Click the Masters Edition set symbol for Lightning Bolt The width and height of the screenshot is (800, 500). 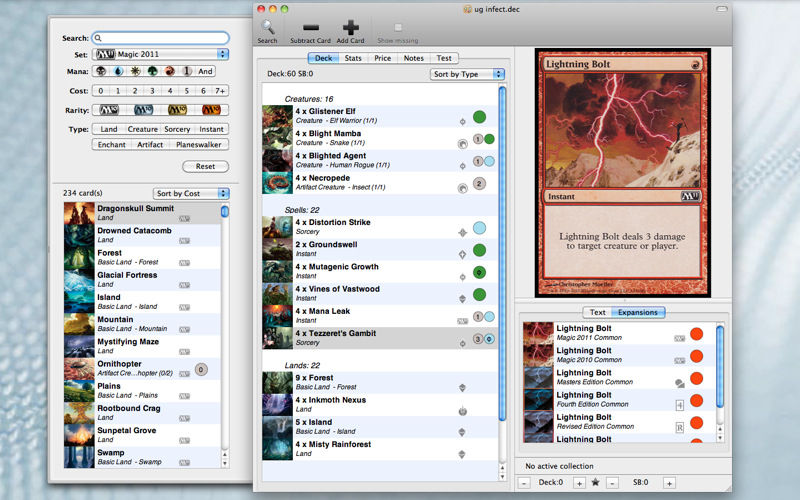pos(680,383)
